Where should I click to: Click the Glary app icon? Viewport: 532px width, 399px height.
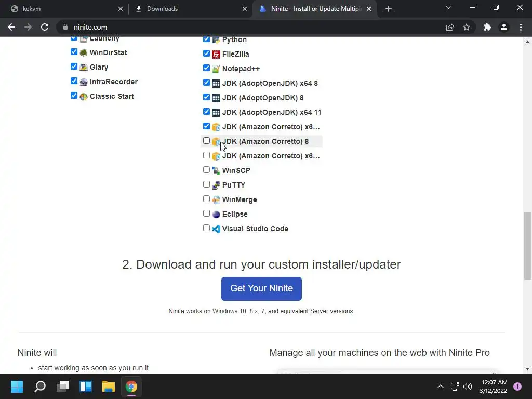[x=84, y=67]
